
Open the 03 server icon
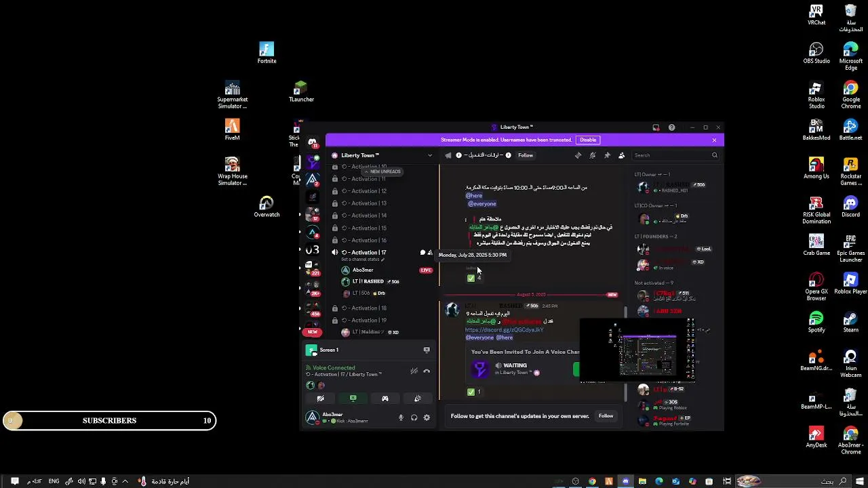(x=312, y=249)
